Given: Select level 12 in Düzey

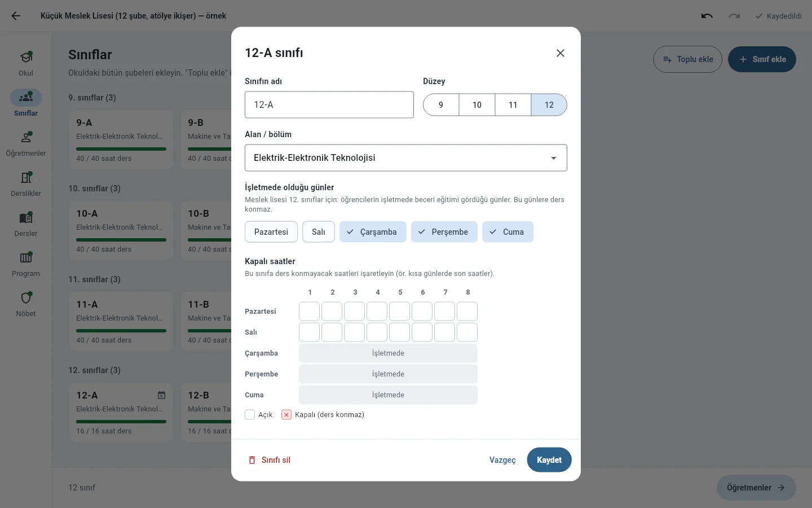Looking at the screenshot, I should [x=549, y=105].
